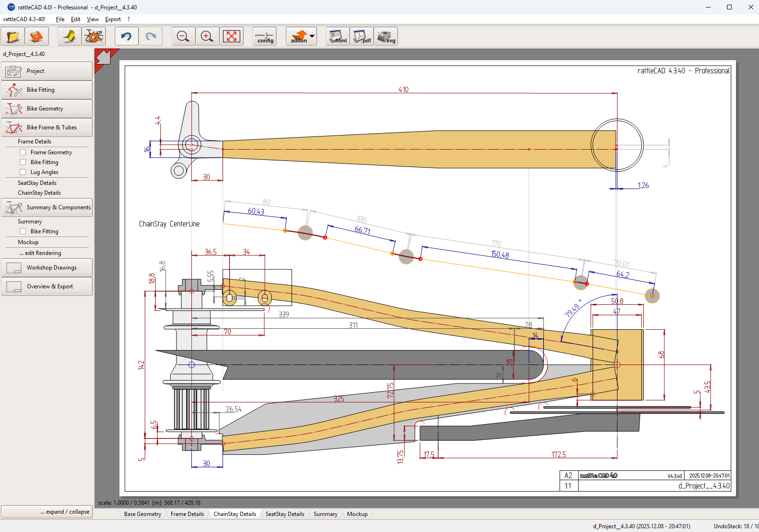Enable the Frame Geometry checkbox

pos(23,152)
